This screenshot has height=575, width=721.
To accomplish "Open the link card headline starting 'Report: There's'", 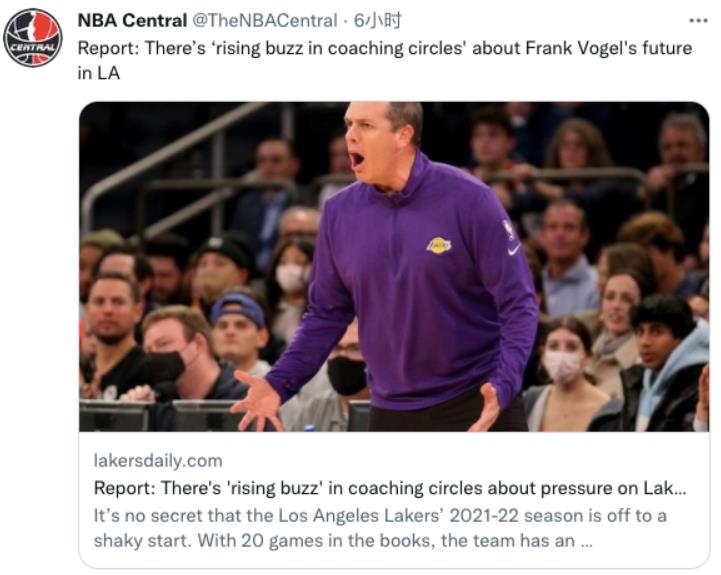I will [x=390, y=489].
